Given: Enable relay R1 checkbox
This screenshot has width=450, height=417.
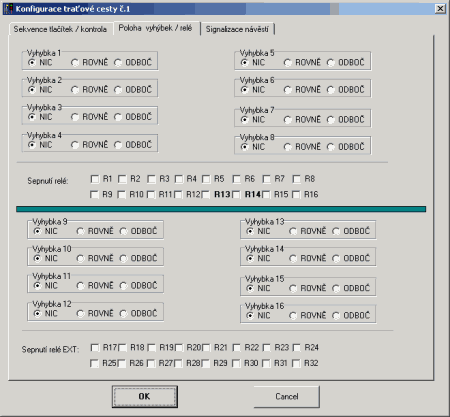Looking at the screenshot, I should coord(95,179).
